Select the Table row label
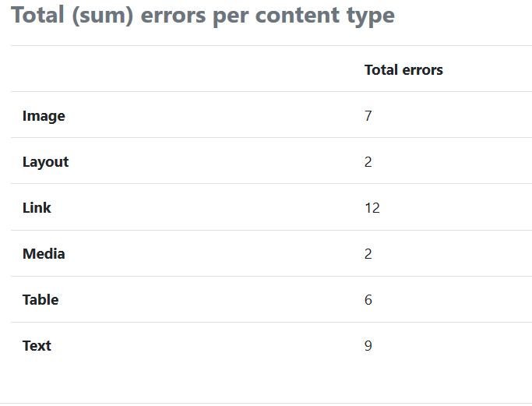The width and height of the screenshot is (532, 406). pyautogui.click(x=41, y=300)
